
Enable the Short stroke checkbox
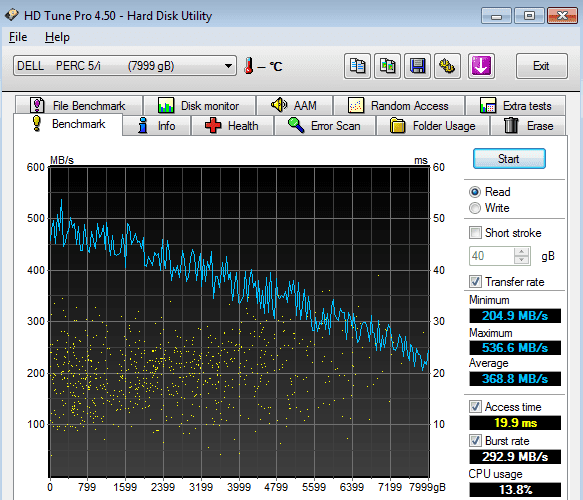click(475, 233)
